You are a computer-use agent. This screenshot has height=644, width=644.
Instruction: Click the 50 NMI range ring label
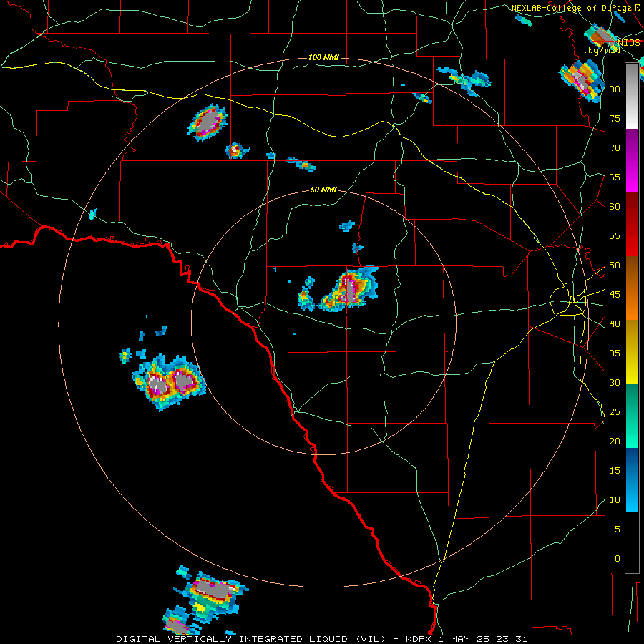pos(323,190)
